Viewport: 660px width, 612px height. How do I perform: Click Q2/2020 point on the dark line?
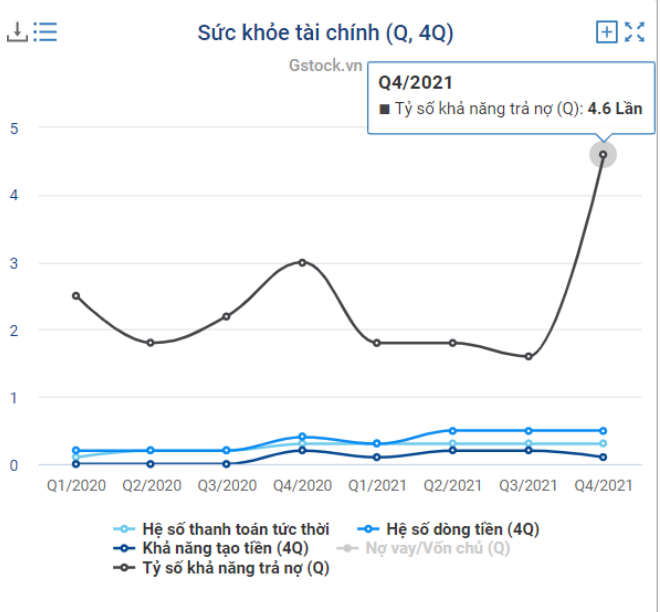[151, 343]
